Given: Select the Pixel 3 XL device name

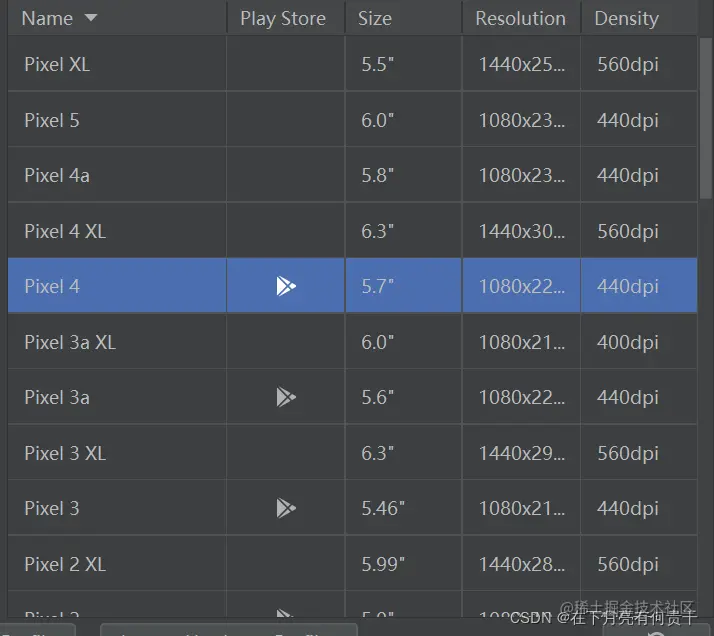Looking at the screenshot, I should (65, 453).
